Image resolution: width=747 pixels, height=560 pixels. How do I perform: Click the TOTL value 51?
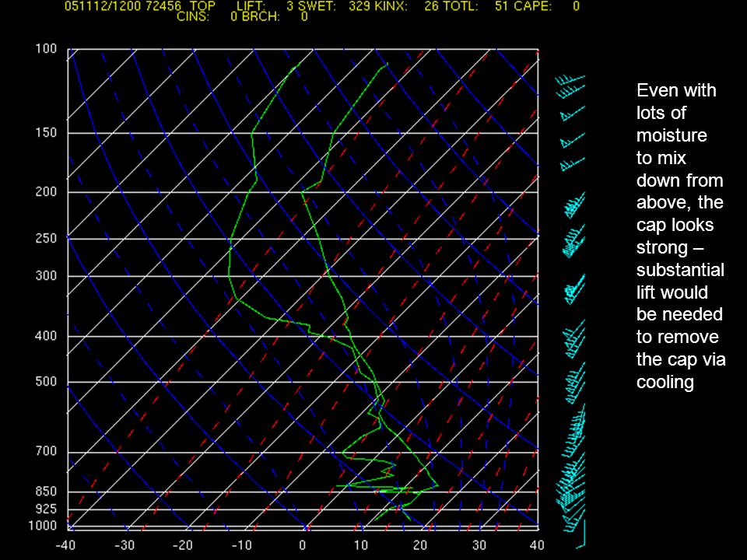[x=502, y=6]
